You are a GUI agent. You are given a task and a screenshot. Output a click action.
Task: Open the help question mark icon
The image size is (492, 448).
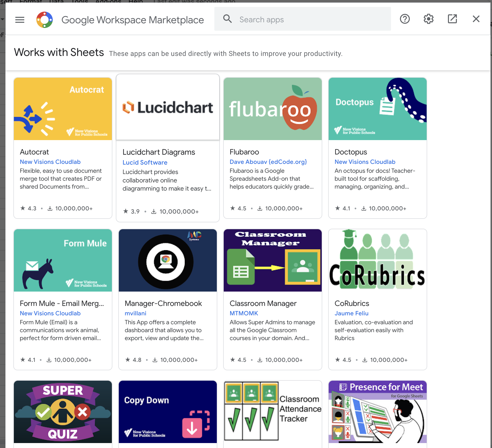405,19
